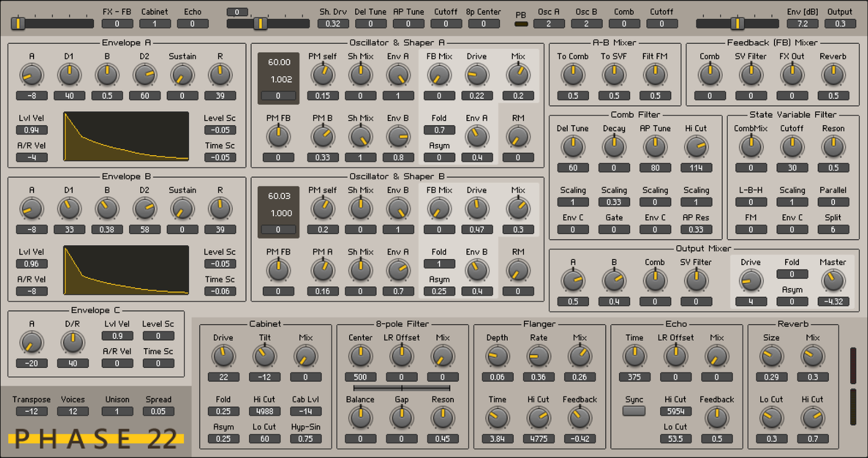Click the Echo Hi Cut value 5954

tap(675, 411)
